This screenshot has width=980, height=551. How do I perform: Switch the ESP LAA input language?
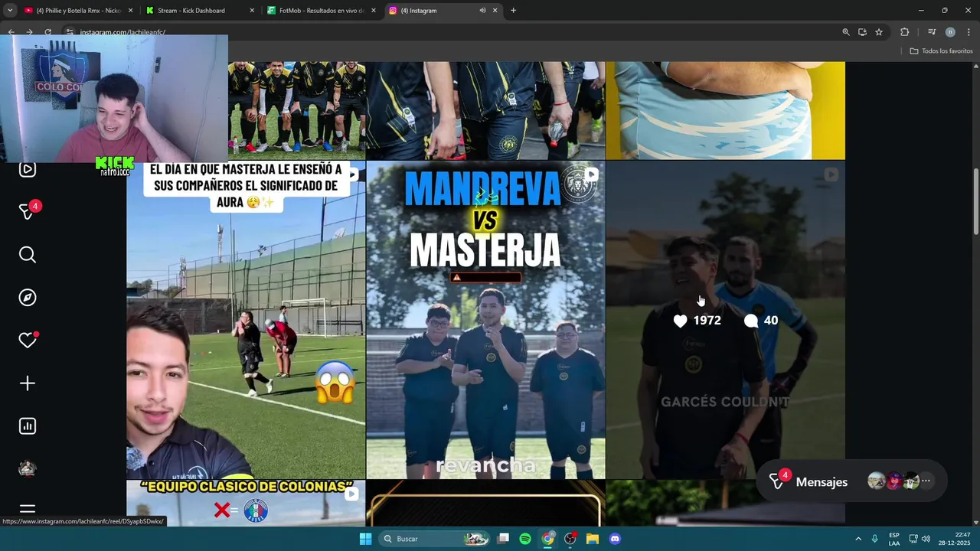pos(894,539)
